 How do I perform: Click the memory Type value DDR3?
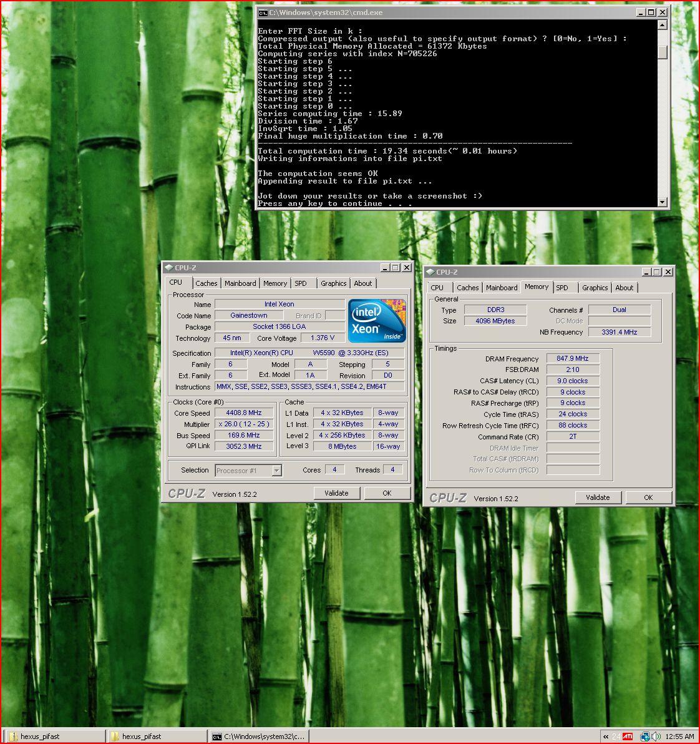(x=495, y=310)
